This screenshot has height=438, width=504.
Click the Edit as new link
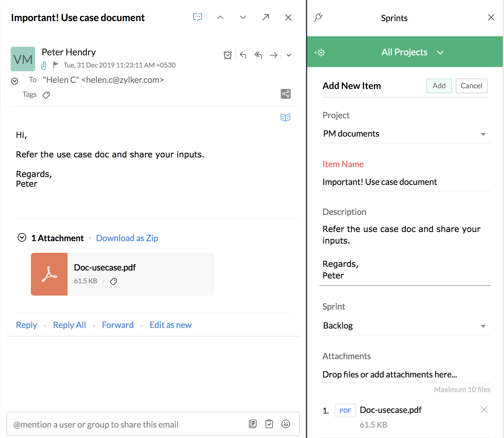point(171,325)
